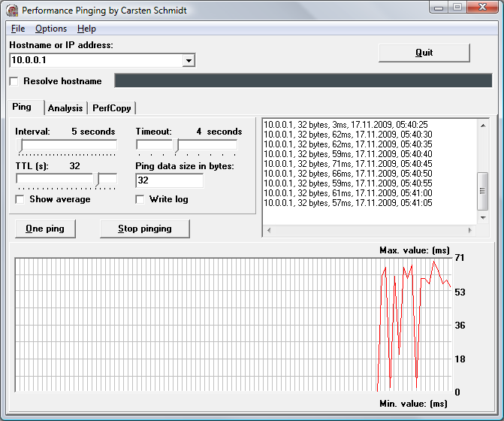The width and height of the screenshot is (504, 421).
Task: Click the Min. value: (ms) label
Action: [x=413, y=404]
